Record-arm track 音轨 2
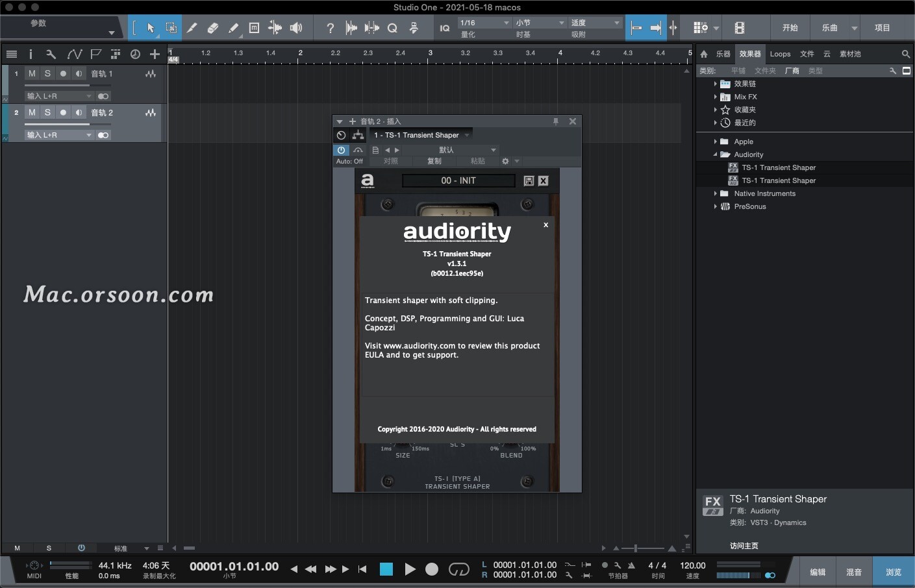915x588 pixels. pos(63,113)
